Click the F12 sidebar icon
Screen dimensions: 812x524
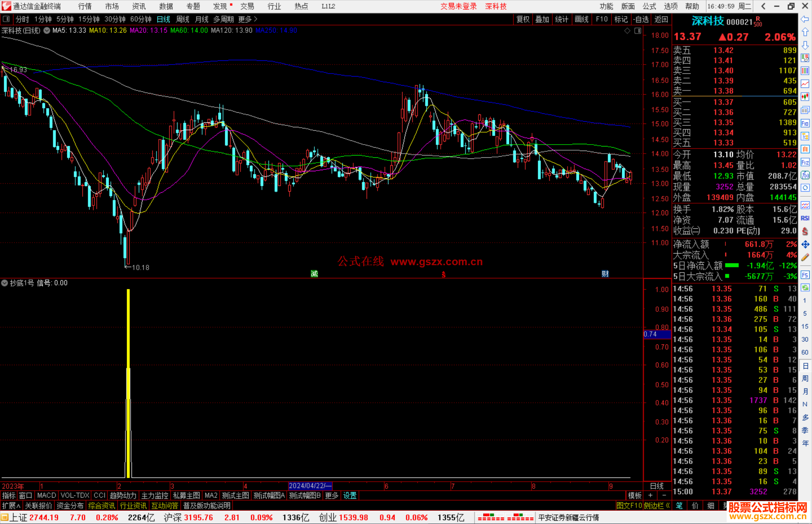pyautogui.click(x=805, y=162)
